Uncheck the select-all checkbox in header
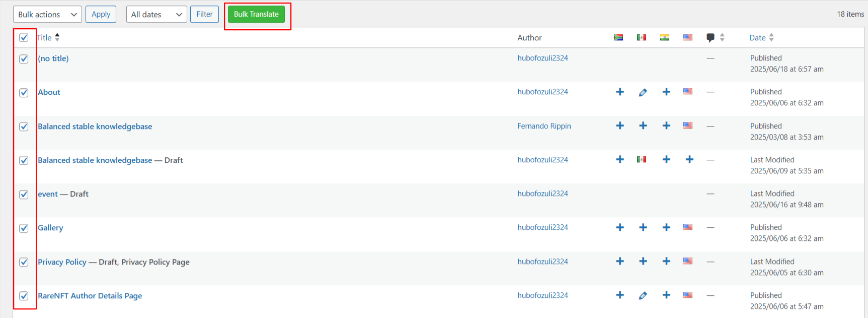Viewport: 868px width, 318px height. (24, 37)
